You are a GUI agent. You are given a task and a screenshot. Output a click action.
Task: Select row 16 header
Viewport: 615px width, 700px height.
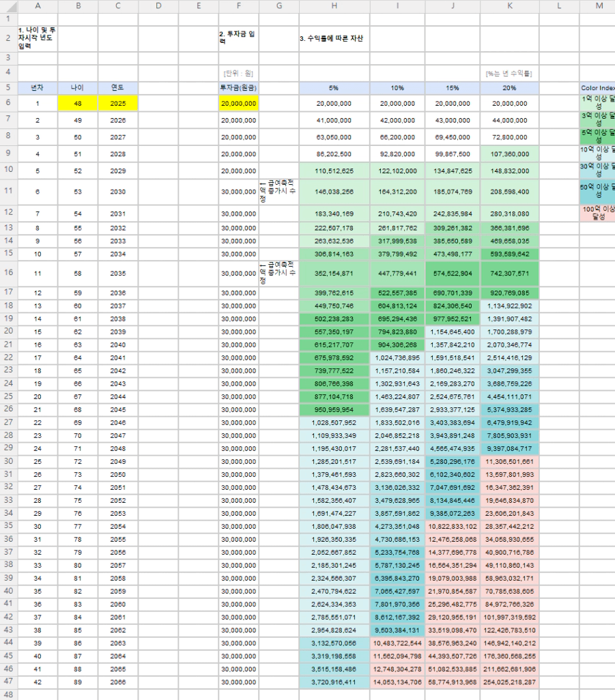coord(8,272)
